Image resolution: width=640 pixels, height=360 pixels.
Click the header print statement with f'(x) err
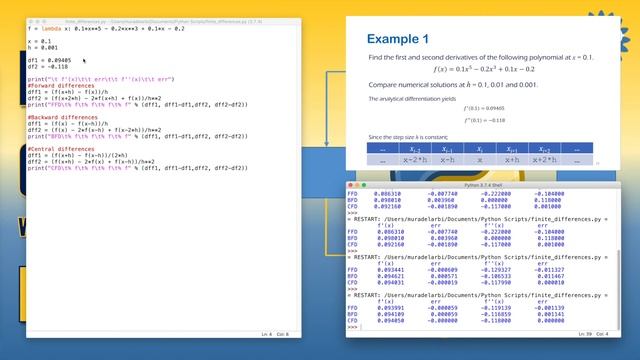[101, 79]
